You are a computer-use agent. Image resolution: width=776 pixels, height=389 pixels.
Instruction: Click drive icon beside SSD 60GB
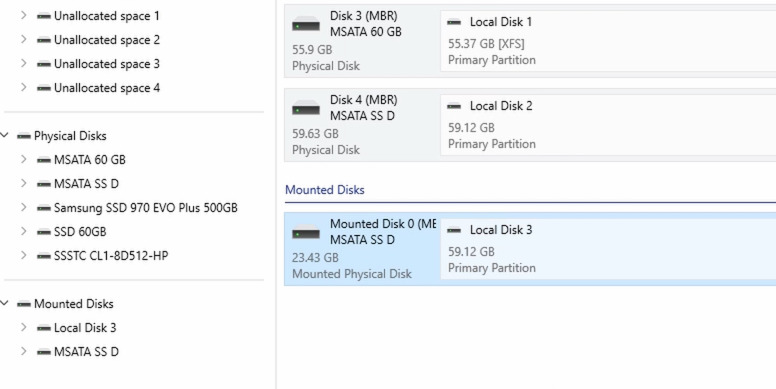tap(44, 232)
